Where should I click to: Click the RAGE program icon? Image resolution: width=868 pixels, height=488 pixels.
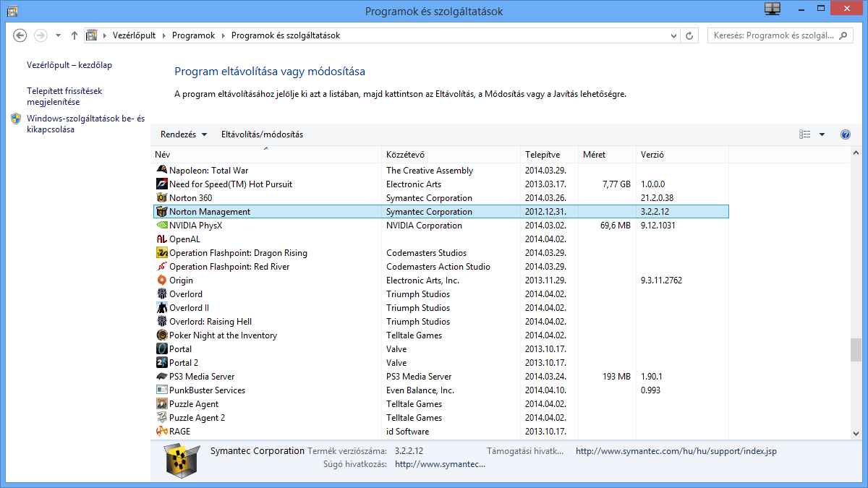pyautogui.click(x=162, y=432)
